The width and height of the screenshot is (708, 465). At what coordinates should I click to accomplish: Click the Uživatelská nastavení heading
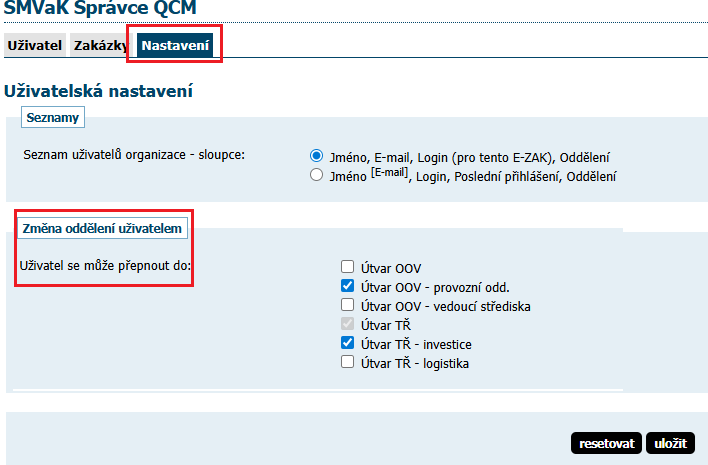click(98, 91)
